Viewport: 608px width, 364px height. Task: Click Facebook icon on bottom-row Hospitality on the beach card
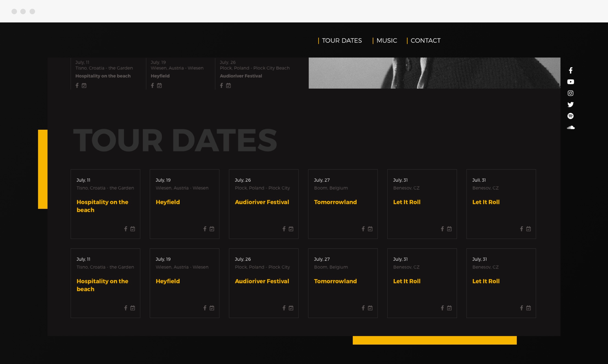coord(126,308)
